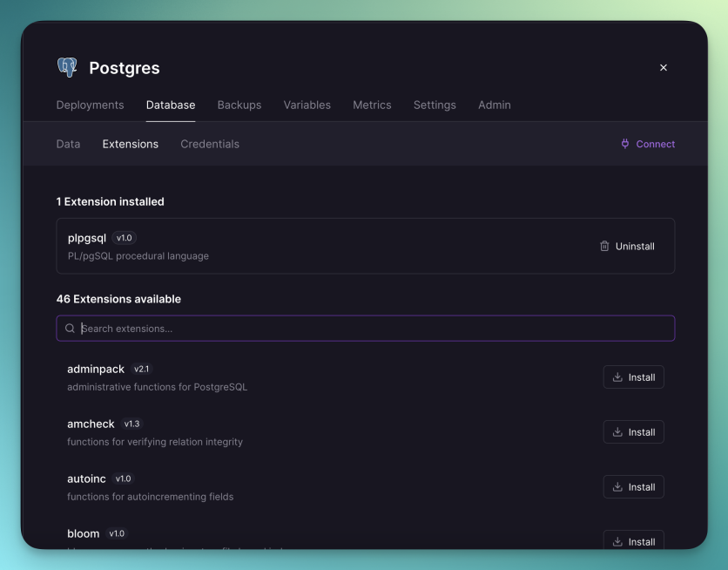Image resolution: width=728 pixels, height=570 pixels.
Task: Focus the Search extensions input field
Action: [x=366, y=329]
